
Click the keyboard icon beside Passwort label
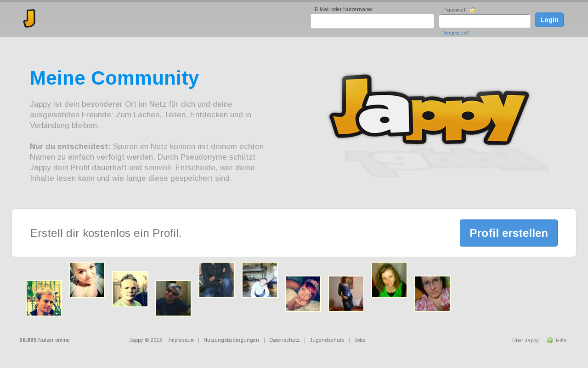click(473, 10)
